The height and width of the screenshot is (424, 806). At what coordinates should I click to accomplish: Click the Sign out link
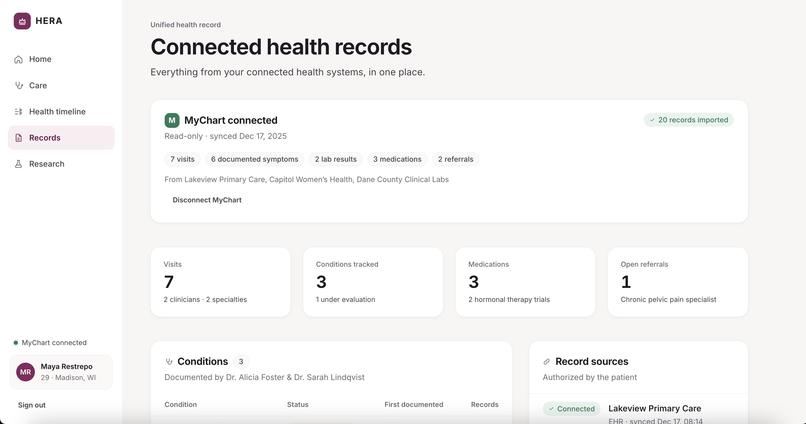pos(32,405)
